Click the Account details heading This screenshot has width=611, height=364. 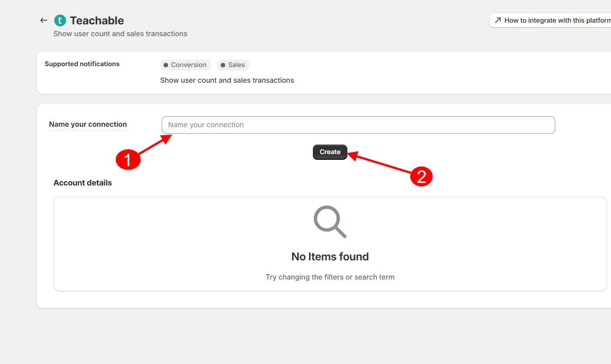click(x=83, y=183)
